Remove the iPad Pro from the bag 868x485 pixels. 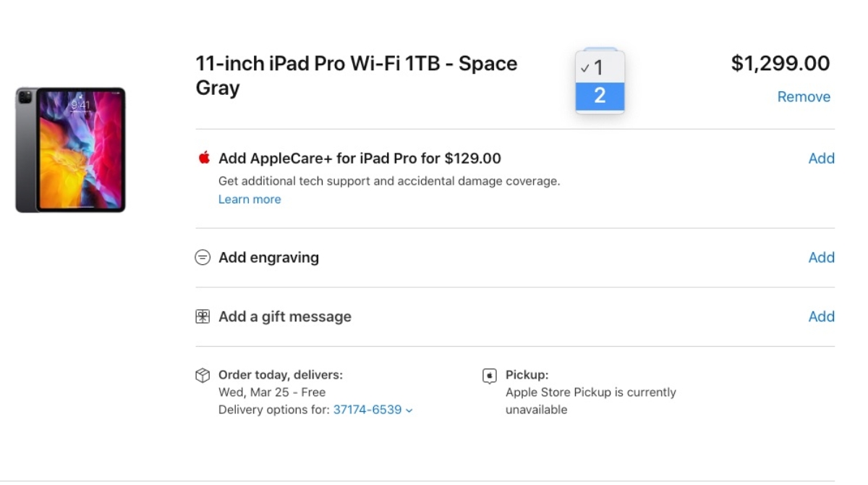pyautogui.click(x=804, y=97)
